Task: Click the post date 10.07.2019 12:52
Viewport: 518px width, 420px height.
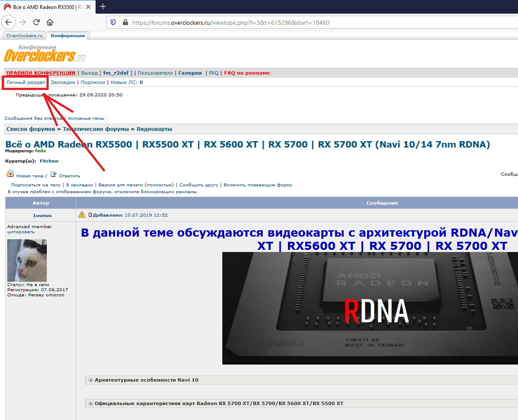Action: [146, 215]
